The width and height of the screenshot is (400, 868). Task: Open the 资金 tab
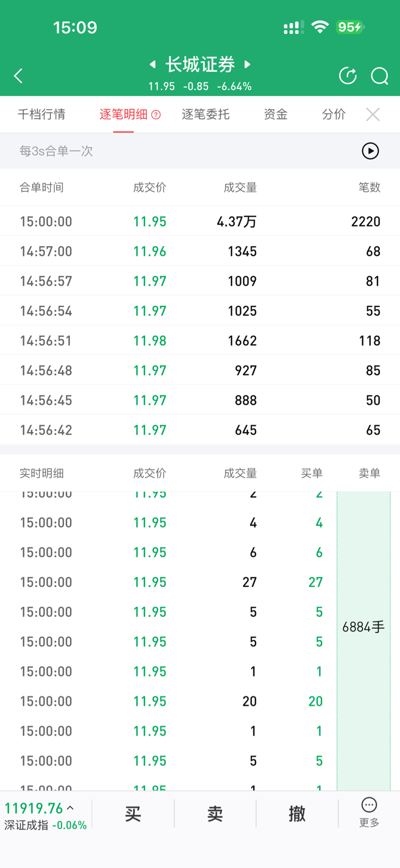point(276,114)
